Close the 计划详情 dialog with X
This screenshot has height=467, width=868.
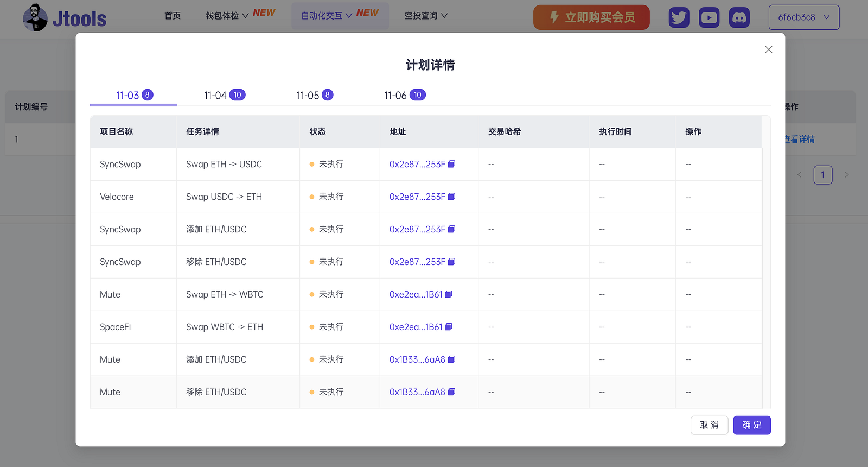pos(768,49)
